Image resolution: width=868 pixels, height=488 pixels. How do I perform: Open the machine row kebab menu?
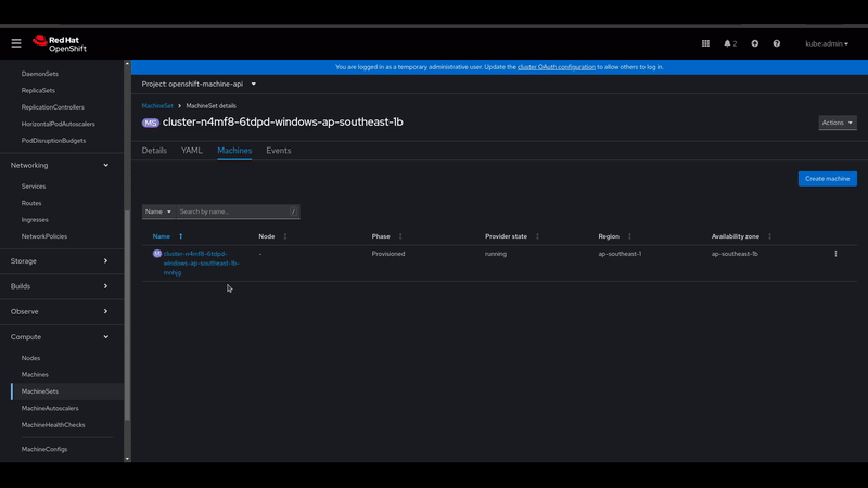835,254
